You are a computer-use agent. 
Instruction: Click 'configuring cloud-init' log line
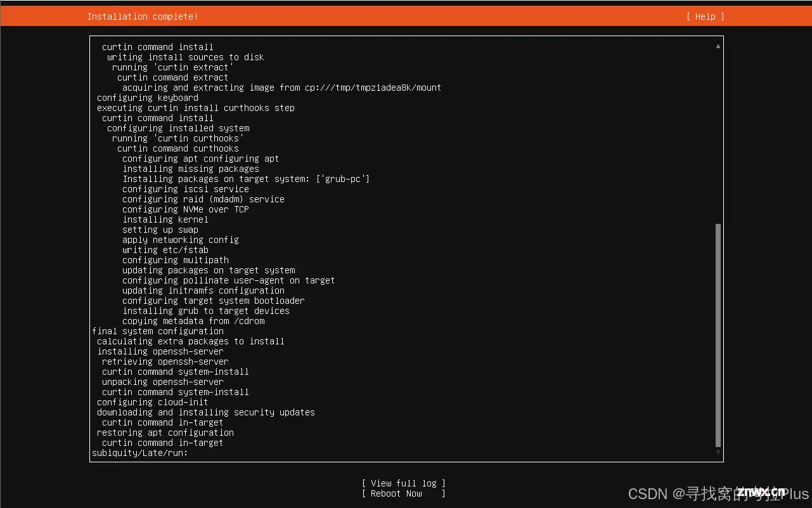pyautogui.click(x=153, y=402)
